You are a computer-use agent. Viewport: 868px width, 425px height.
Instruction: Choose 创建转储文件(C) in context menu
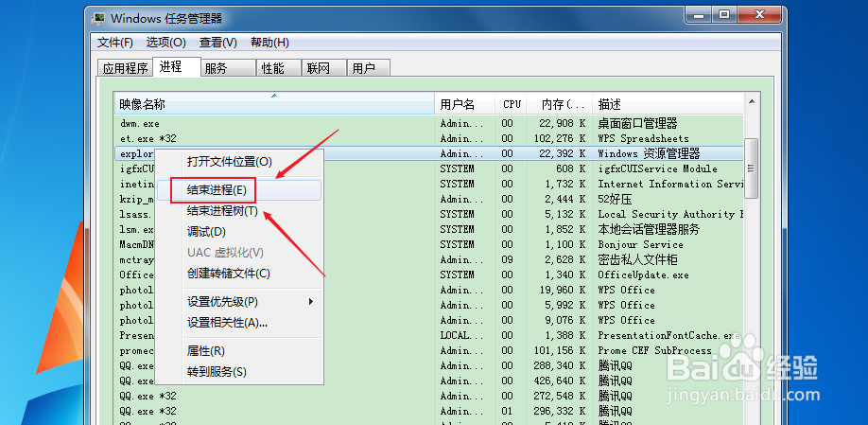239,274
